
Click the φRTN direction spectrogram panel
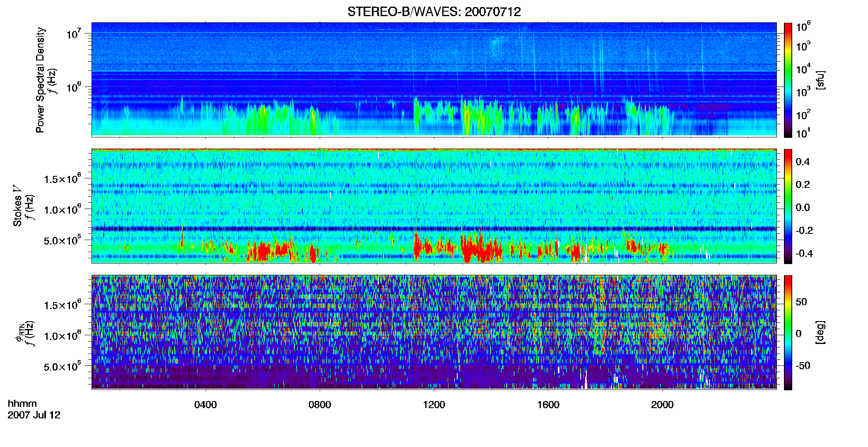pyautogui.click(x=434, y=332)
